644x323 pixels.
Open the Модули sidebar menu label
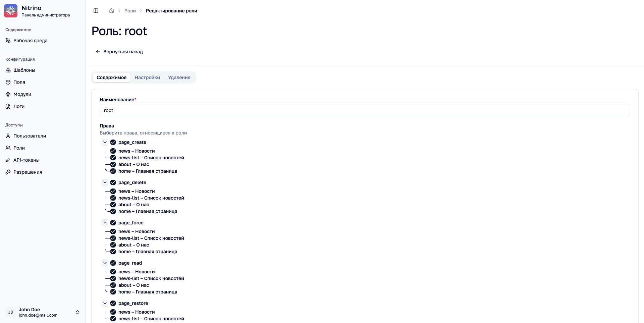[x=22, y=94]
